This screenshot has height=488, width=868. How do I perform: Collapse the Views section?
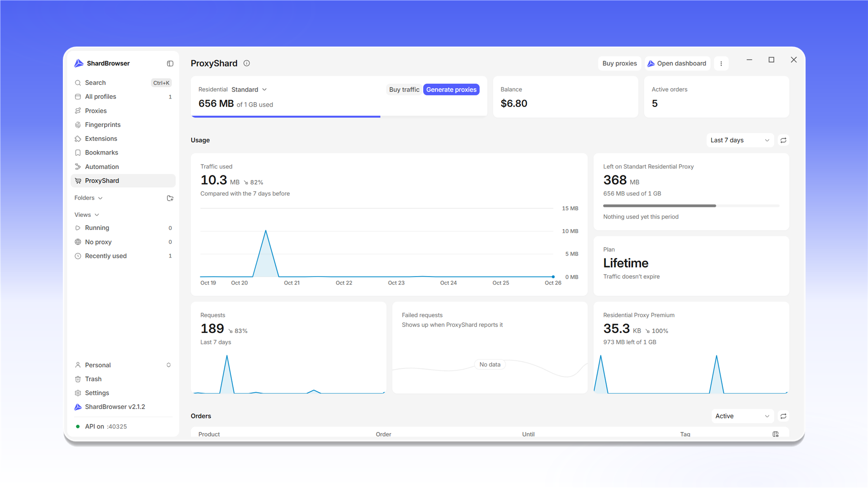click(87, 215)
